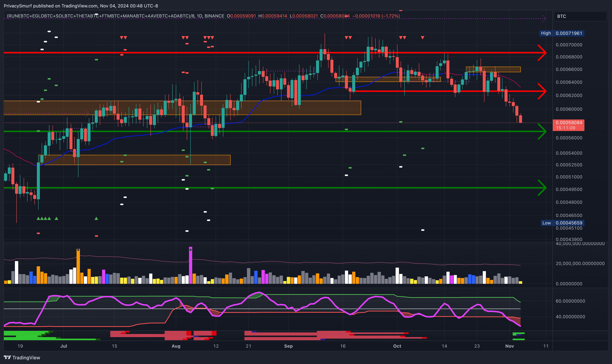Click the 0.00046500 price axis label

click(x=569, y=215)
